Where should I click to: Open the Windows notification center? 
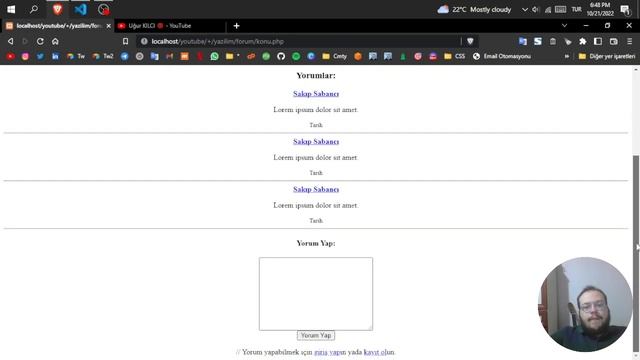[625, 9]
